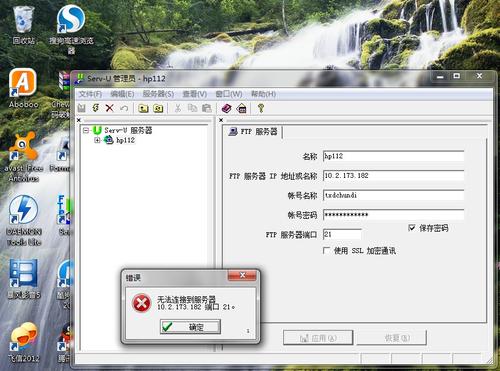Toggle the 保存密码 checkbox
500x371 pixels.
pyautogui.click(x=412, y=228)
